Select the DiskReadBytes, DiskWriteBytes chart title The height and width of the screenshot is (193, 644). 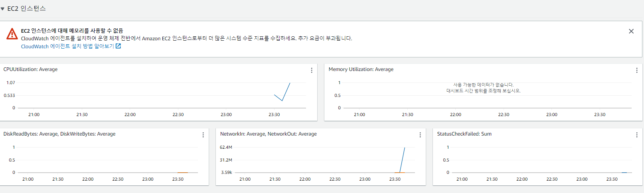59,134
